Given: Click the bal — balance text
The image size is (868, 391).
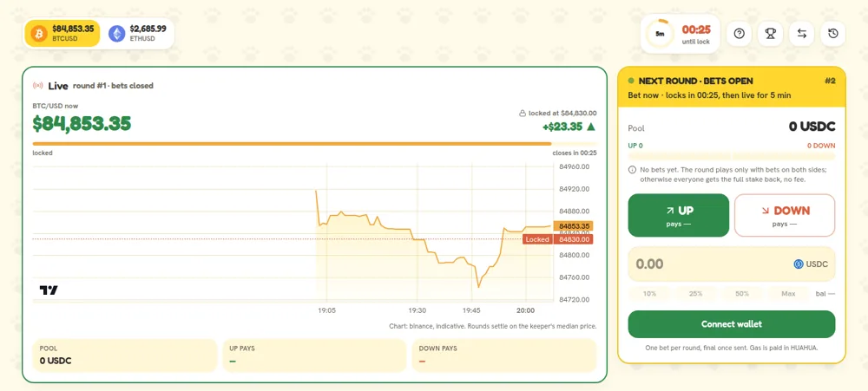Looking at the screenshot, I should (825, 293).
